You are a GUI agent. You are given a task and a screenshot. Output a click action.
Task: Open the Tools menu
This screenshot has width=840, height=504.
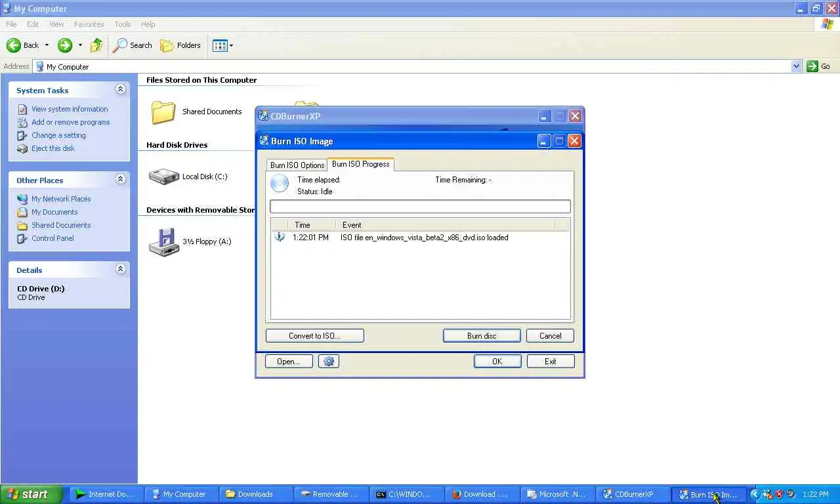(x=123, y=24)
